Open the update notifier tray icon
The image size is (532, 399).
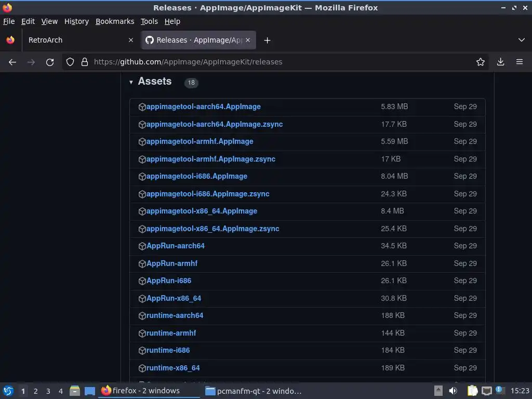(x=500, y=390)
